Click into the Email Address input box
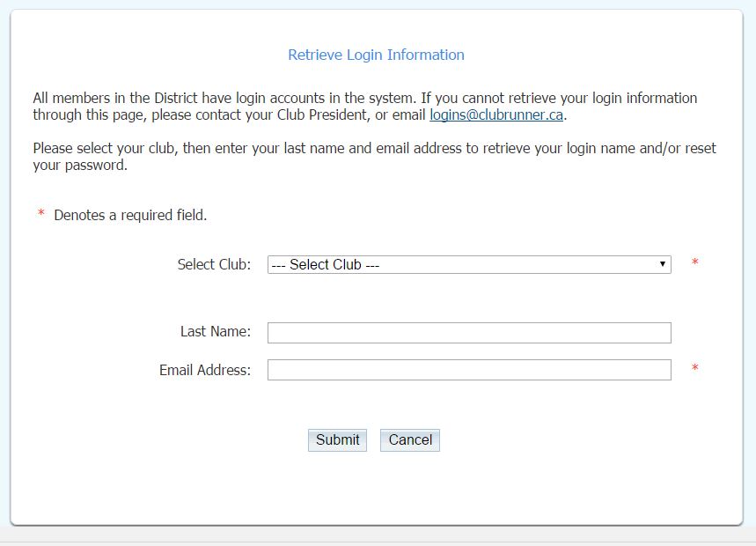Image resolution: width=756 pixels, height=546 pixels. pyautogui.click(x=468, y=370)
